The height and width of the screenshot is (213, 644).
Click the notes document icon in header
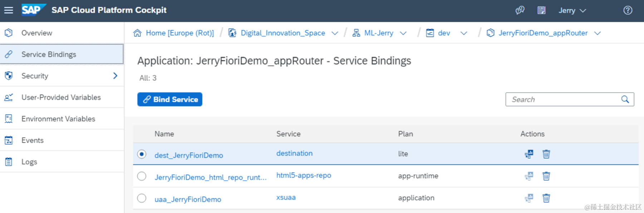pyautogui.click(x=541, y=10)
